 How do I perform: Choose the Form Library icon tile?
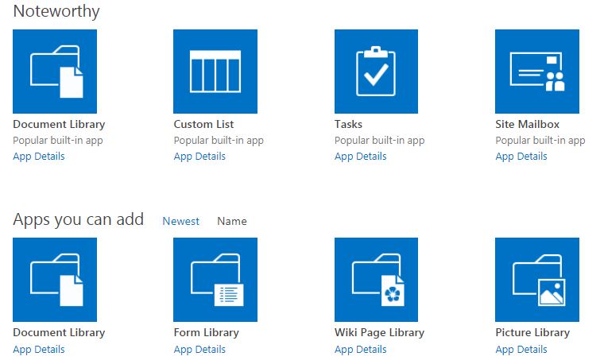coord(215,280)
